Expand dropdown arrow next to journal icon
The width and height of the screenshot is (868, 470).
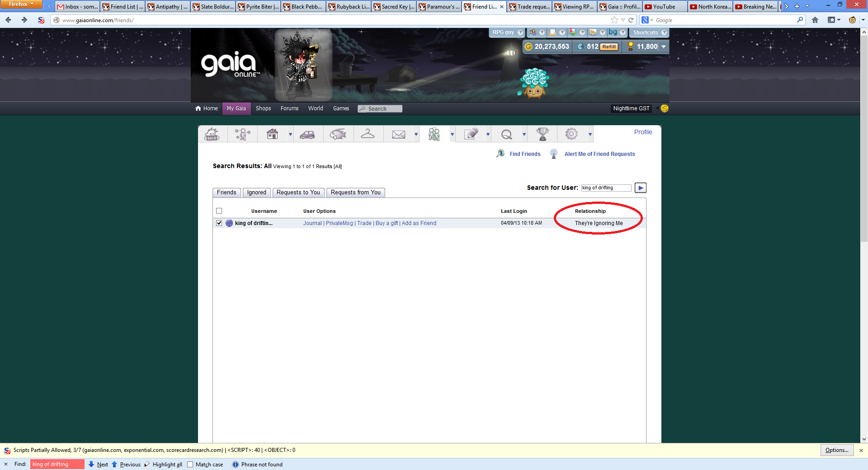pos(488,135)
